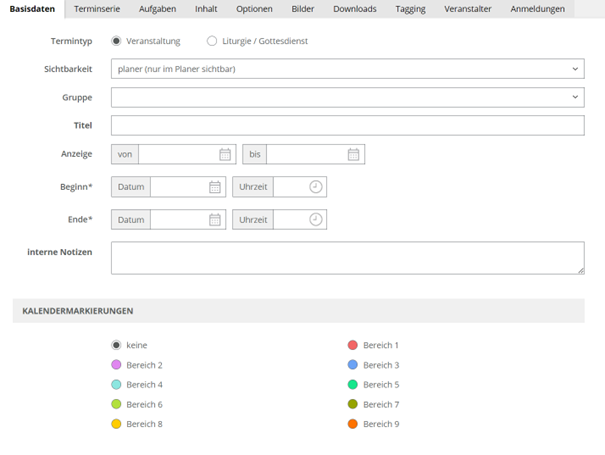This screenshot has width=605, height=455.
Task: Click into the Titel text field
Action: coord(347,125)
